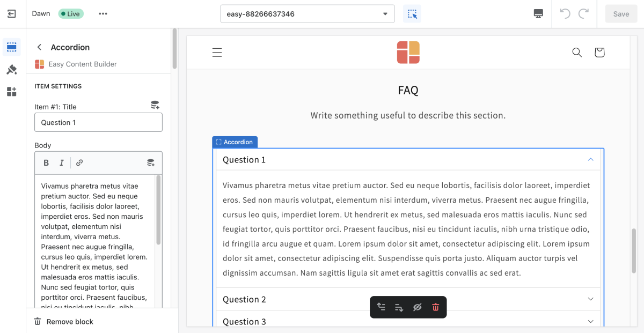Click the exit editor icon

pos(12,14)
